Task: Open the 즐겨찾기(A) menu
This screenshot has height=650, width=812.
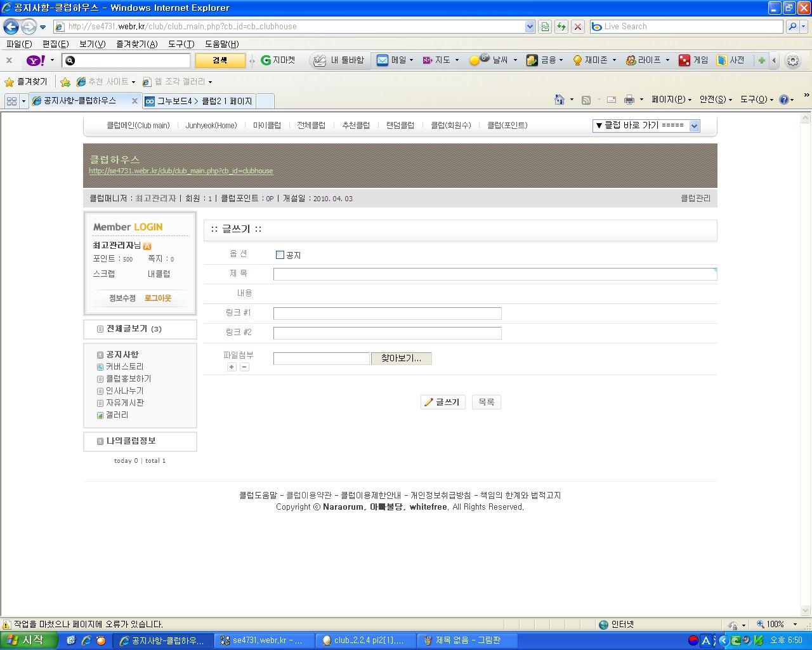Action: pyautogui.click(x=136, y=44)
